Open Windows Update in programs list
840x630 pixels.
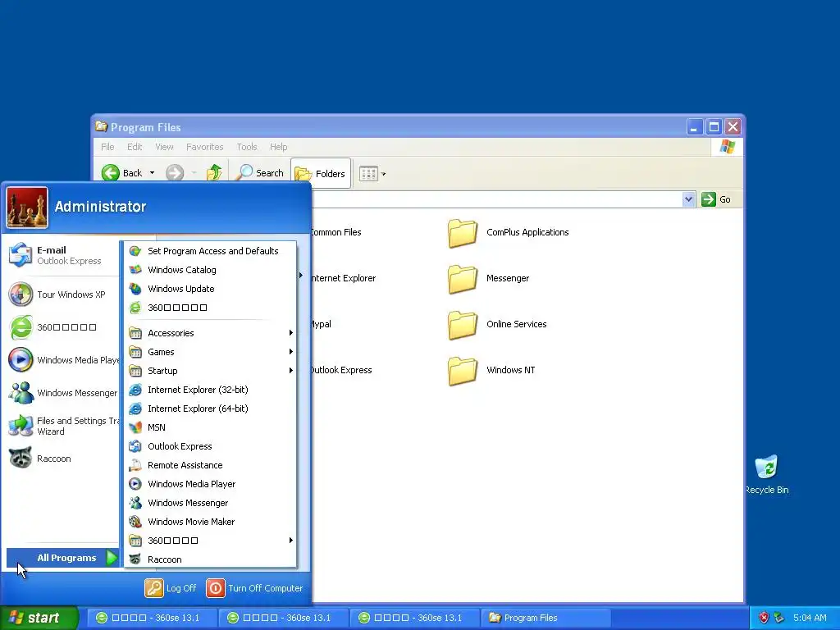[x=210, y=288]
